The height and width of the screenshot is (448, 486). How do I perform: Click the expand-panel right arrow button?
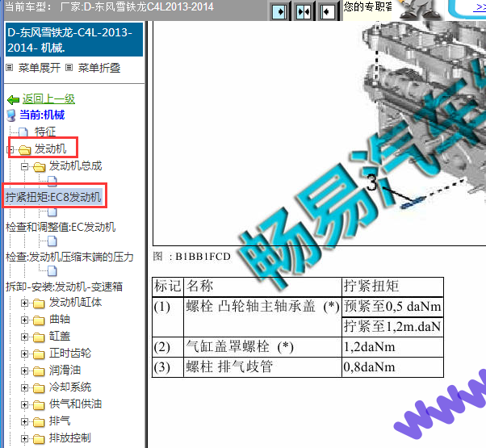coord(279,12)
